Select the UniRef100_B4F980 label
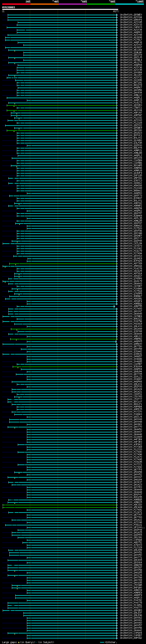The height and width of the screenshot is (644, 146). (131, 588)
